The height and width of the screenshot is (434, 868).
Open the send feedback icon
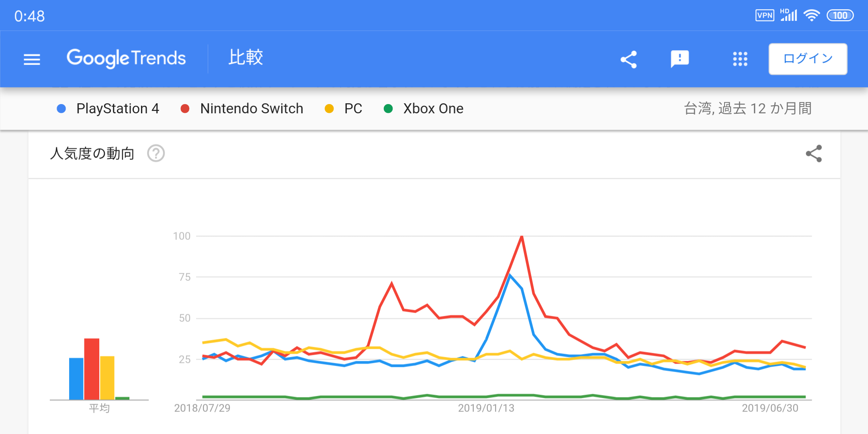point(680,59)
